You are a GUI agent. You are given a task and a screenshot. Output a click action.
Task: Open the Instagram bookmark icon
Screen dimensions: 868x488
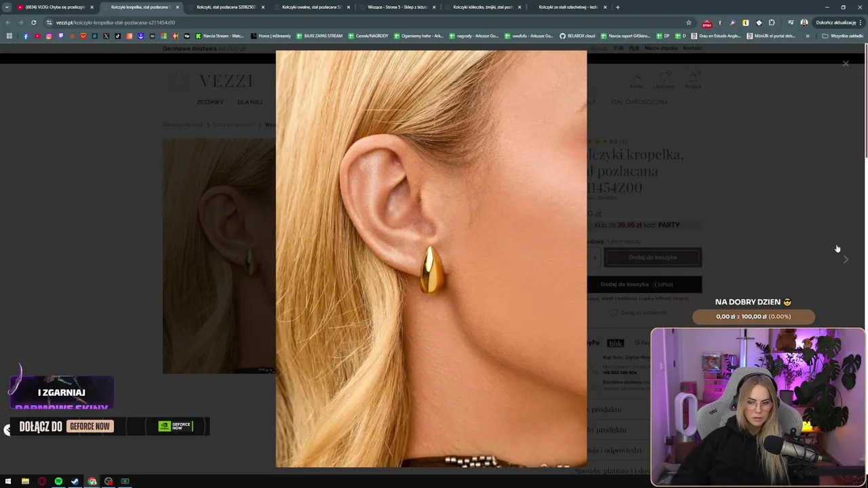click(49, 36)
